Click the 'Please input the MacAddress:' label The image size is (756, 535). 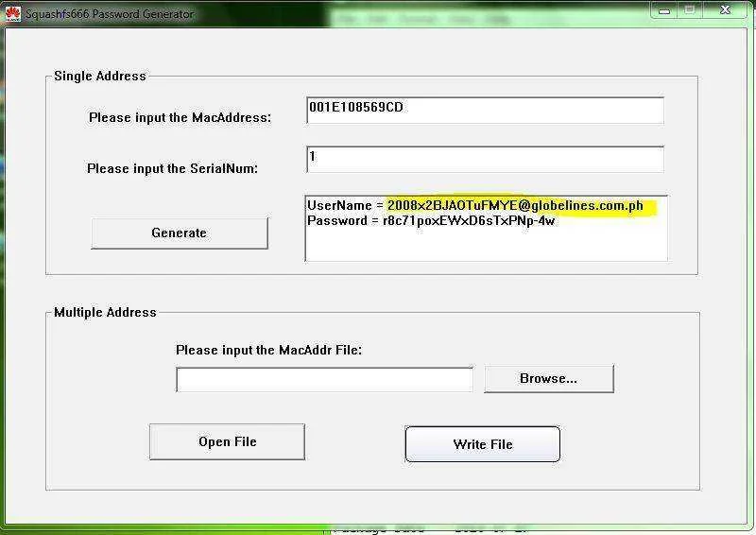(x=180, y=118)
